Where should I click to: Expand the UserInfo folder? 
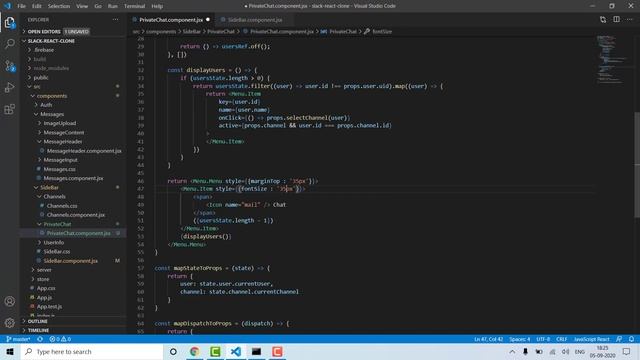click(x=53, y=242)
